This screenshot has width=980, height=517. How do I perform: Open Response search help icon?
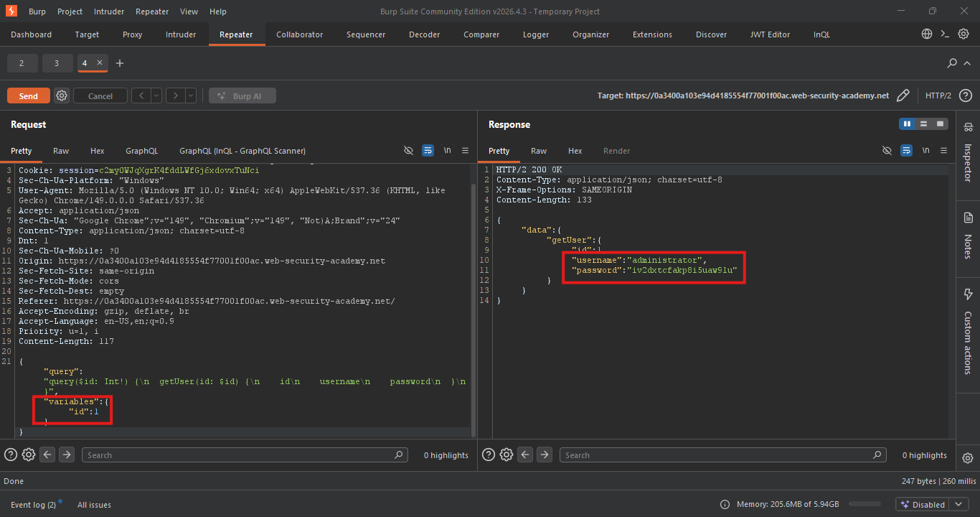point(489,455)
